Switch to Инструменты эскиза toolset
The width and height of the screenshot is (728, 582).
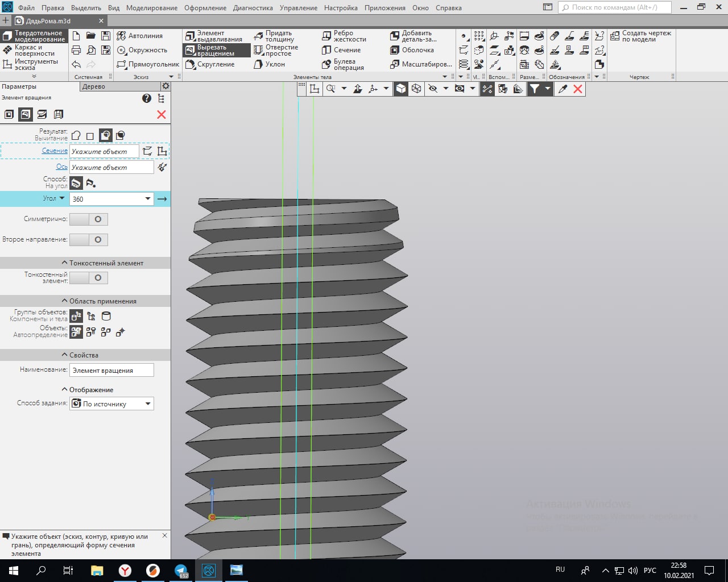pyautogui.click(x=34, y=64)
